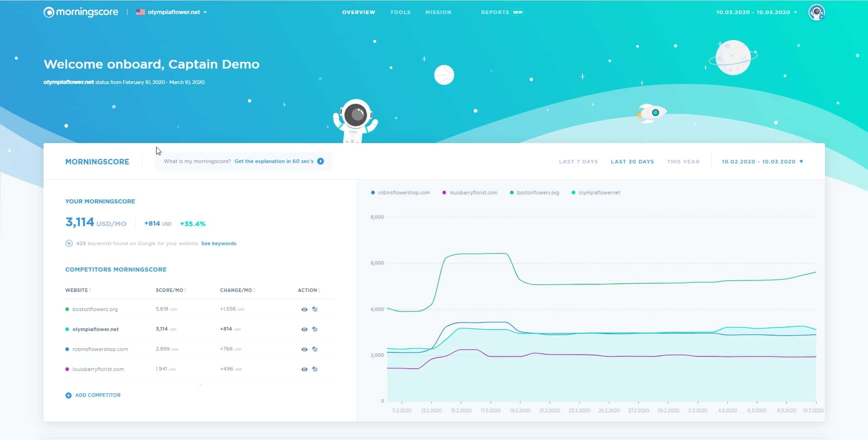Screen dimensions: 868x440
Task: Click the MORNINGSCORE panel heading
Action: coord(97,162)
